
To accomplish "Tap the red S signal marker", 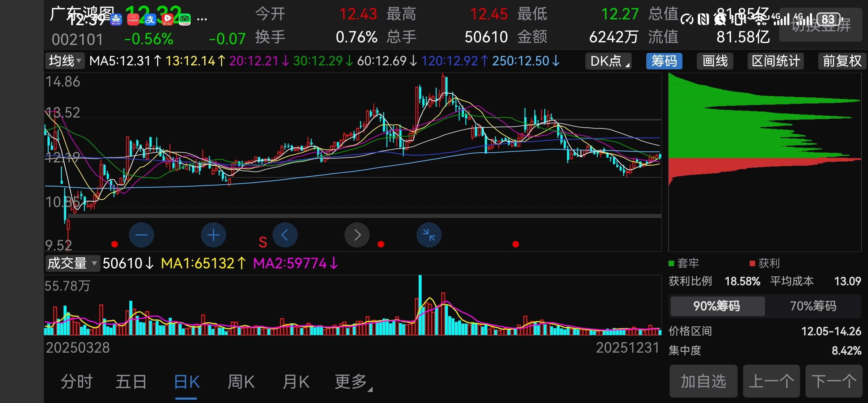I will click(x=263, y=242).
